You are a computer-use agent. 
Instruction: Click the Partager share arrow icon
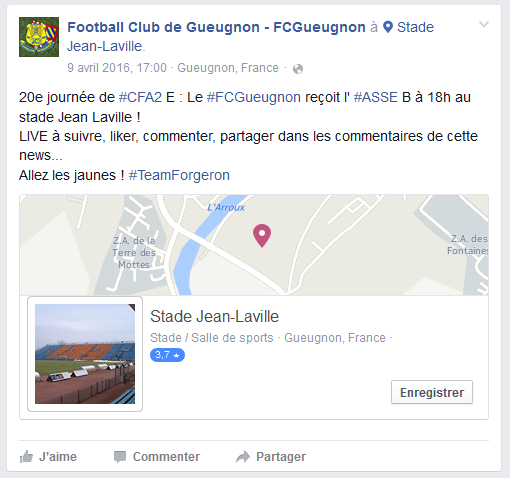243,457
